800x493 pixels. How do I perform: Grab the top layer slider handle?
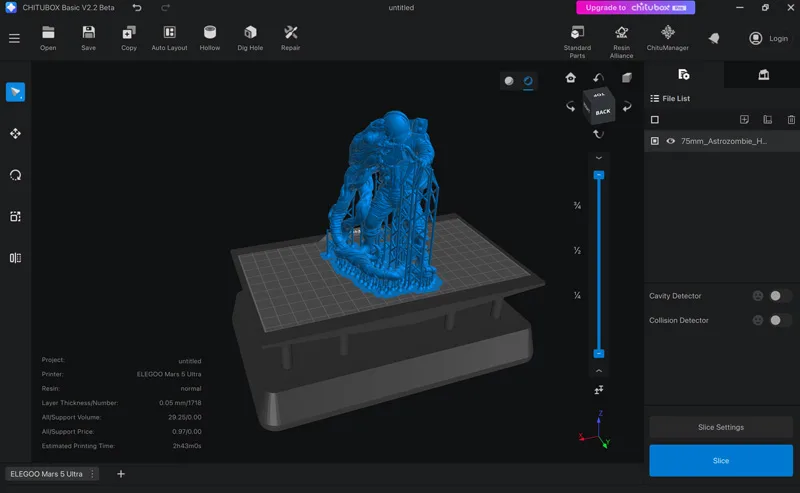[x=599, y=175]
